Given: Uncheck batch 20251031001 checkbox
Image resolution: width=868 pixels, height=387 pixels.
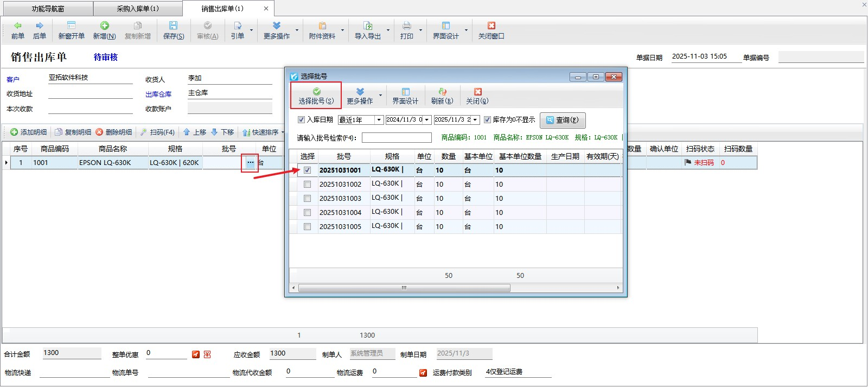Looking at the screenshot, I should [308, 170].
